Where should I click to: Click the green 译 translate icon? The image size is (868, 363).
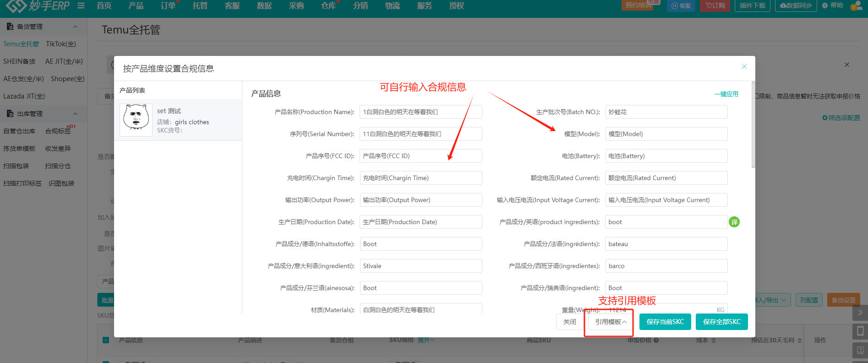point(734,222)
